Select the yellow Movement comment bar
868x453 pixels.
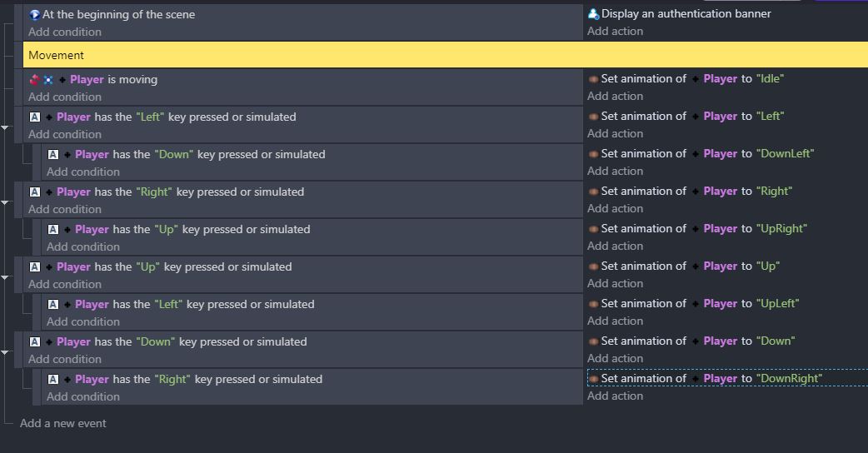tap(445, 55)
